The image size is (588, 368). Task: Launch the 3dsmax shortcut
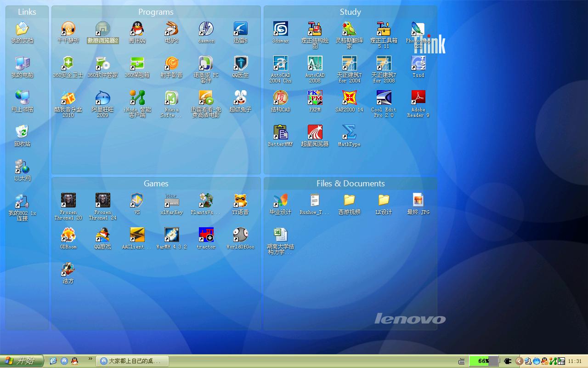280,32
